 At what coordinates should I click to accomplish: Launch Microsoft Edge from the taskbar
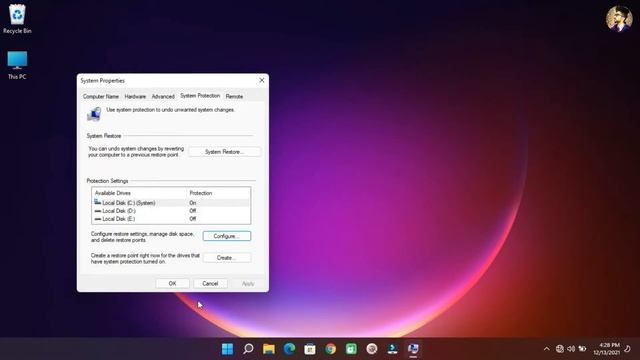[x=289, y=349]
